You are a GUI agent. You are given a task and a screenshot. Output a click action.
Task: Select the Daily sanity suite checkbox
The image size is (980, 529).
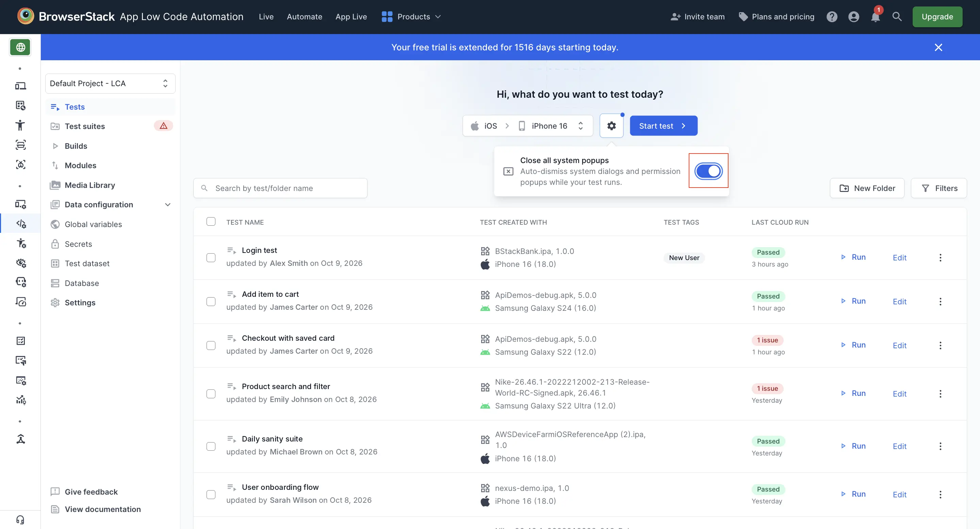(211, 446)
